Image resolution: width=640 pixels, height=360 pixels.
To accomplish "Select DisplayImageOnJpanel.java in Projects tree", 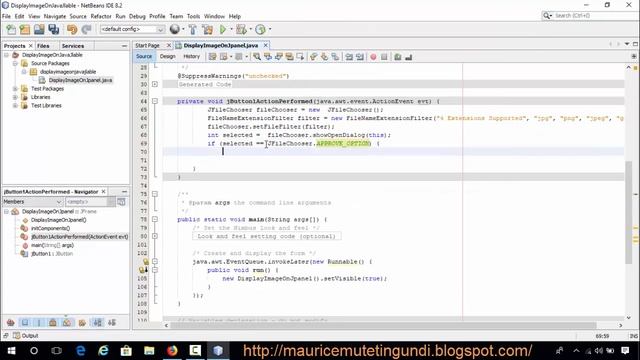I will click(80, 80).
